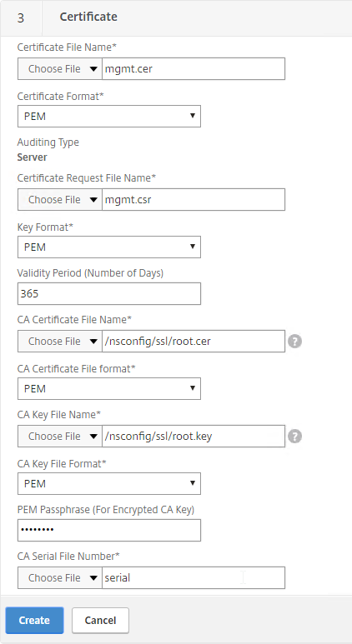Click the Cancel button
Viewport: 352px width, 644px height.
[100, 620]
